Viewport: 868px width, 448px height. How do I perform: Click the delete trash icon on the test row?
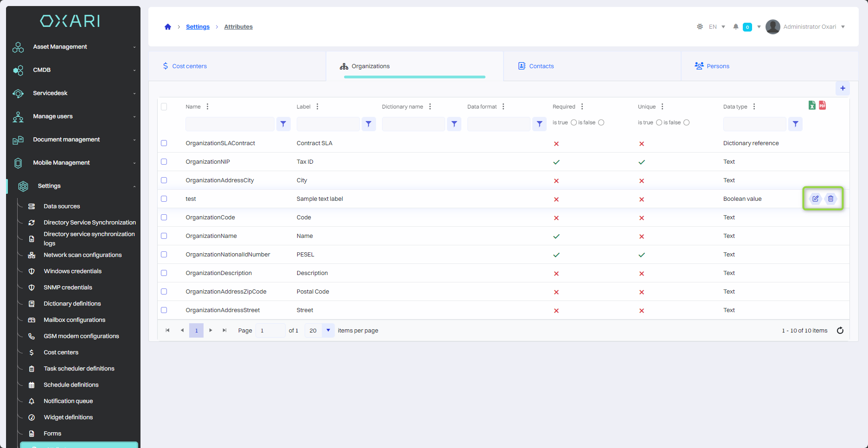pyautogui.click(x=830, y=199)
